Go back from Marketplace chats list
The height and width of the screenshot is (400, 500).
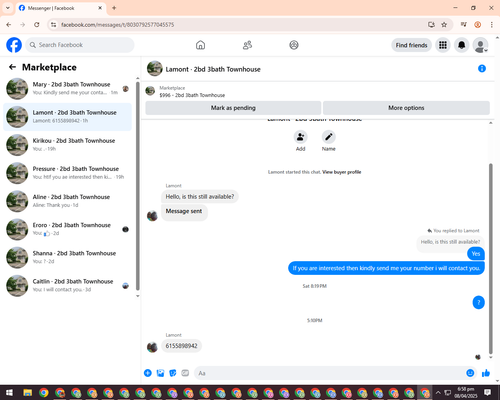click(12, 67)
